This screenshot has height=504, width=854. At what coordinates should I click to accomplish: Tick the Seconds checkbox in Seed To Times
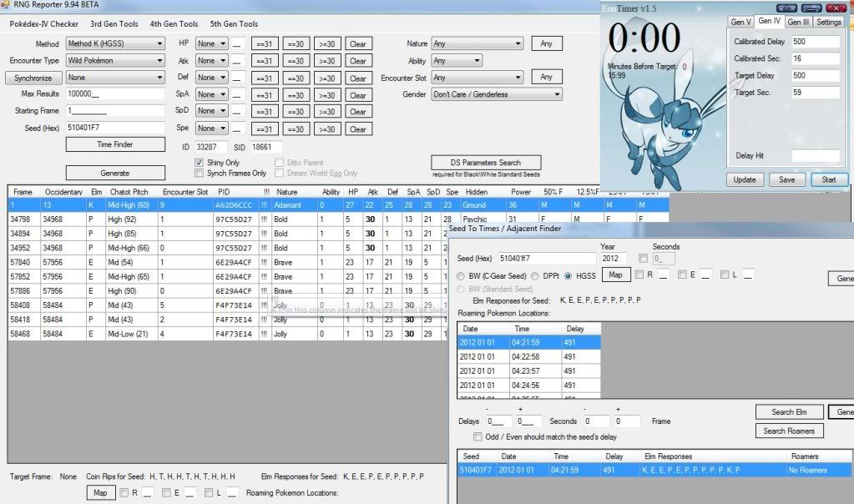pyautogui.click(x=644, y=258)
